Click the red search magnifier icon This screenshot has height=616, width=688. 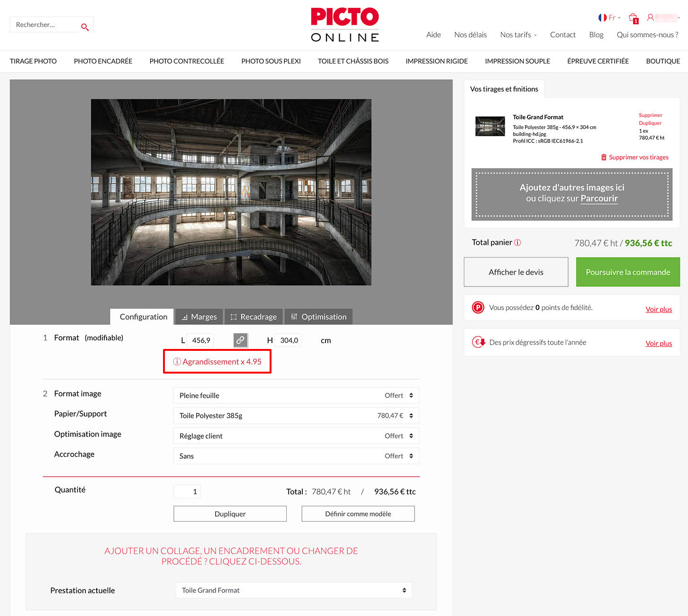click(85, 27)
